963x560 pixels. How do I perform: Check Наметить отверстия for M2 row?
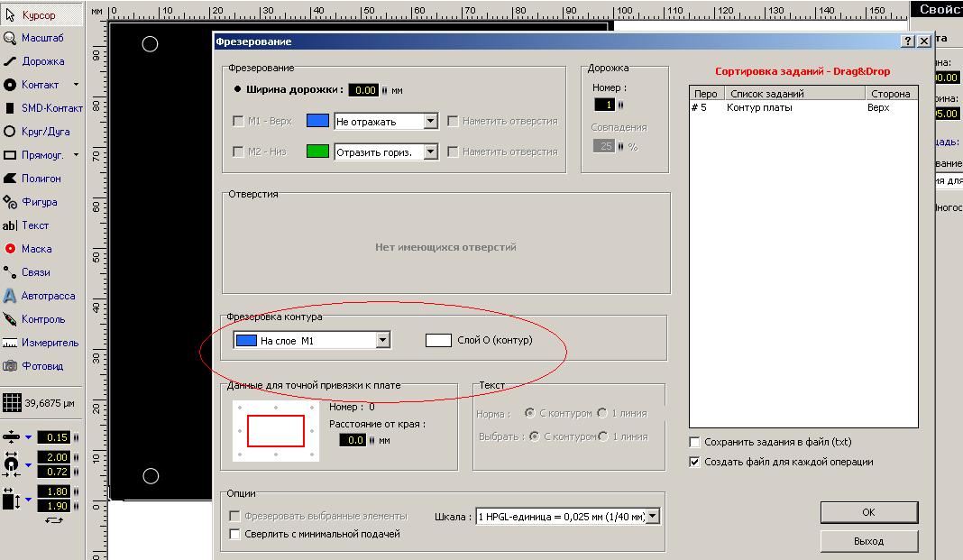pos(453,151)
